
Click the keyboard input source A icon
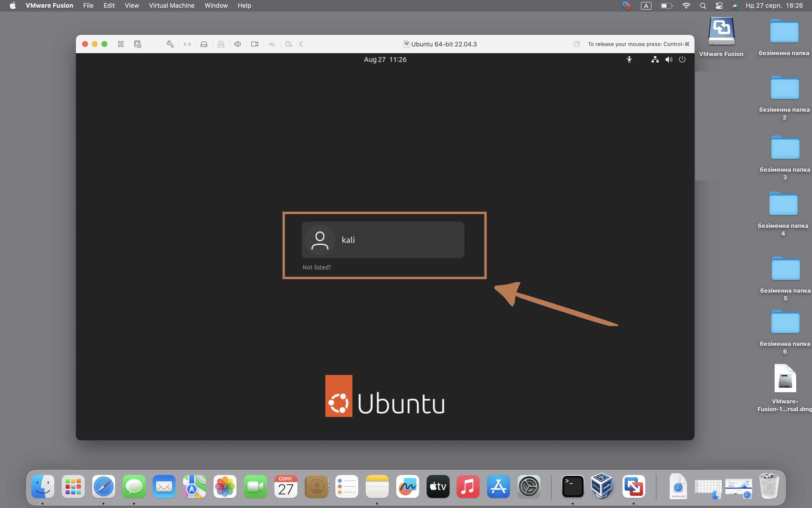tap(646, 5)
